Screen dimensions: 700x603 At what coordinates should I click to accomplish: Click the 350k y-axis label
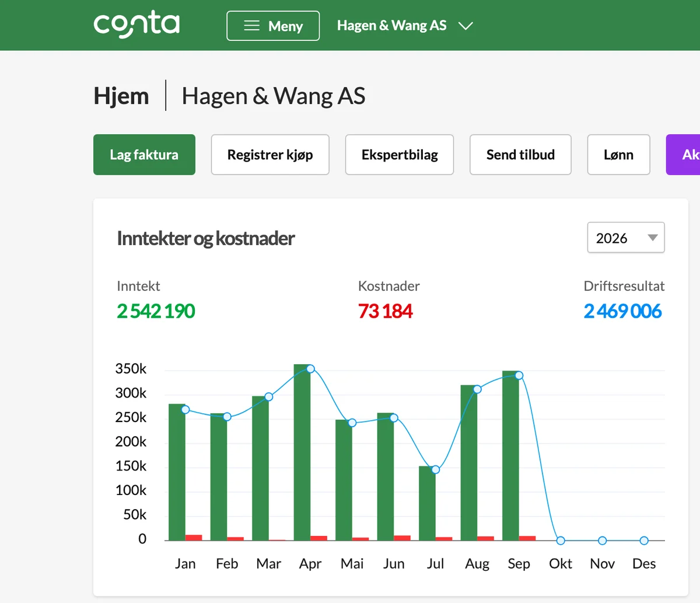tap(131, 369)
